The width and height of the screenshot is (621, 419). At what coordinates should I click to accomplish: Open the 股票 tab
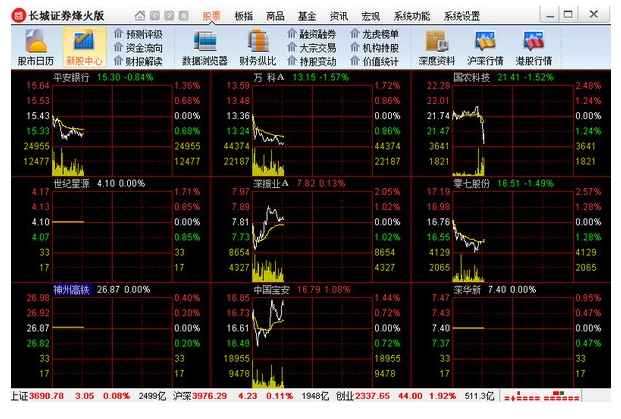(211, 16)
